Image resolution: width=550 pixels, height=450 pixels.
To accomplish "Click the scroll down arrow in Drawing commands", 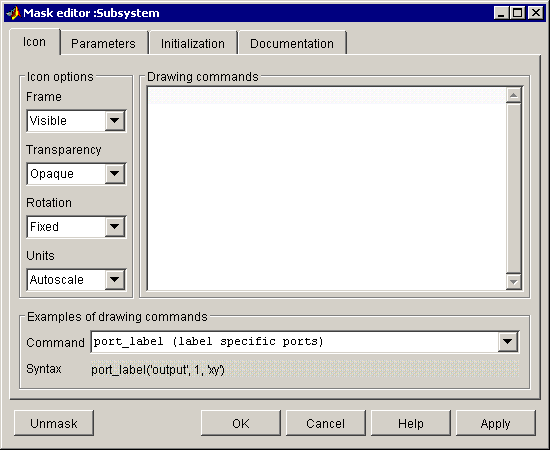I will pos(514,282).
